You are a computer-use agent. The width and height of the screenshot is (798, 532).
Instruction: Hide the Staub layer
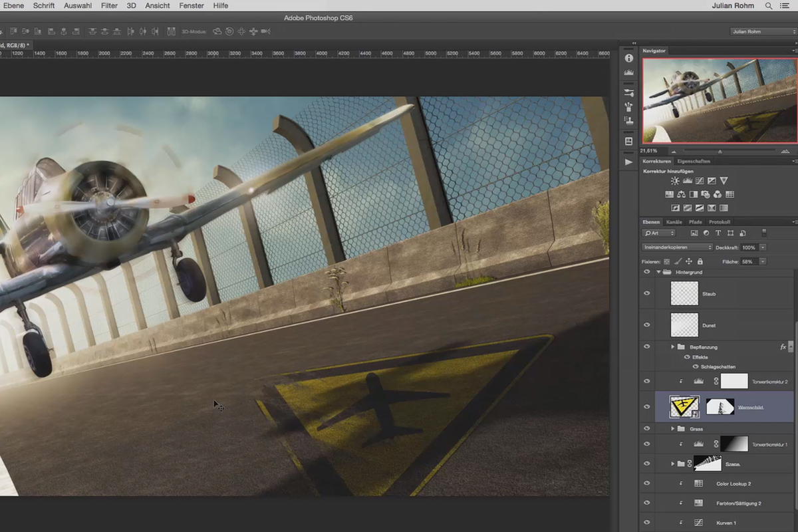pos(646,293)
